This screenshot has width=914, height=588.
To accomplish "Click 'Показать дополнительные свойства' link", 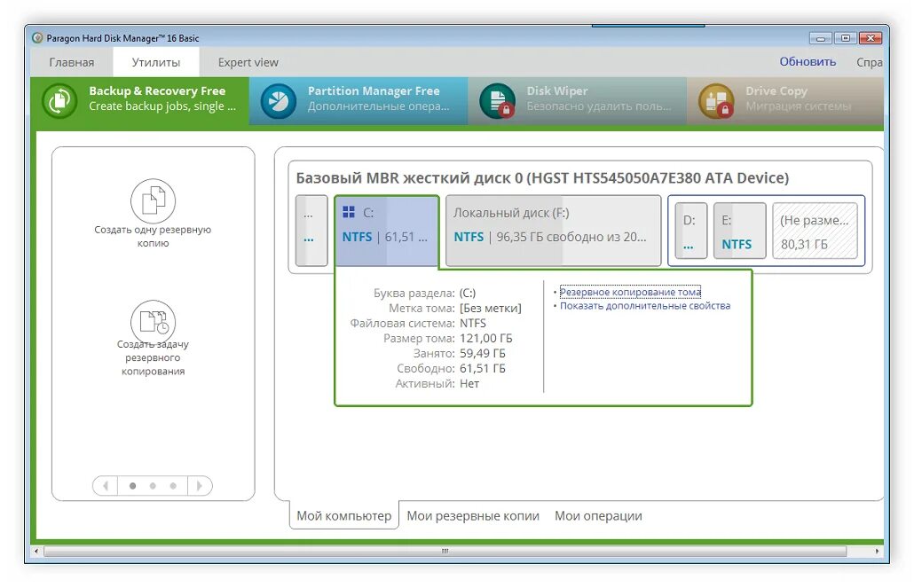I will tap(645, 306).
